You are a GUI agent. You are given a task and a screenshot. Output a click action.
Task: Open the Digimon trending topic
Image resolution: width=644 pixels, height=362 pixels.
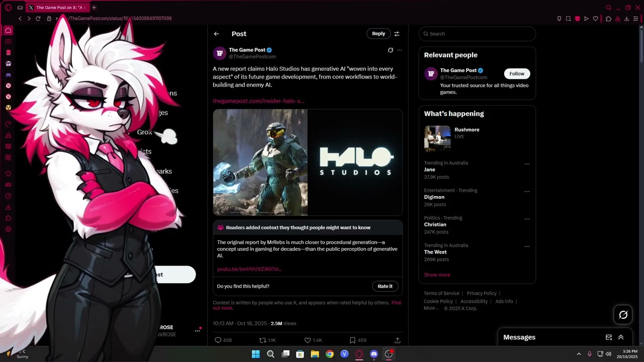pyautogui.click(x=477, y=198)
